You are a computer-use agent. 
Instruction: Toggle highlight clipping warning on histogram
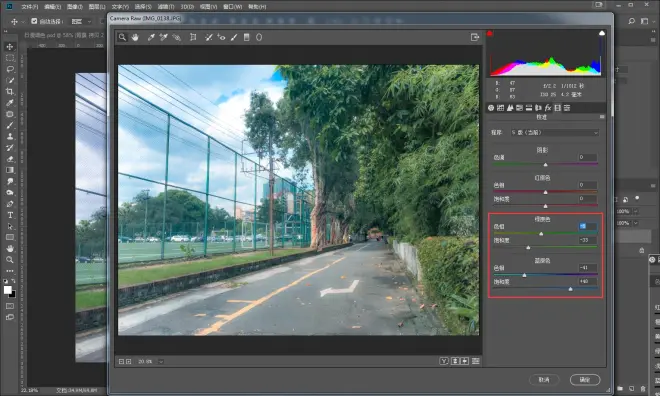click(x=602, y=33)
